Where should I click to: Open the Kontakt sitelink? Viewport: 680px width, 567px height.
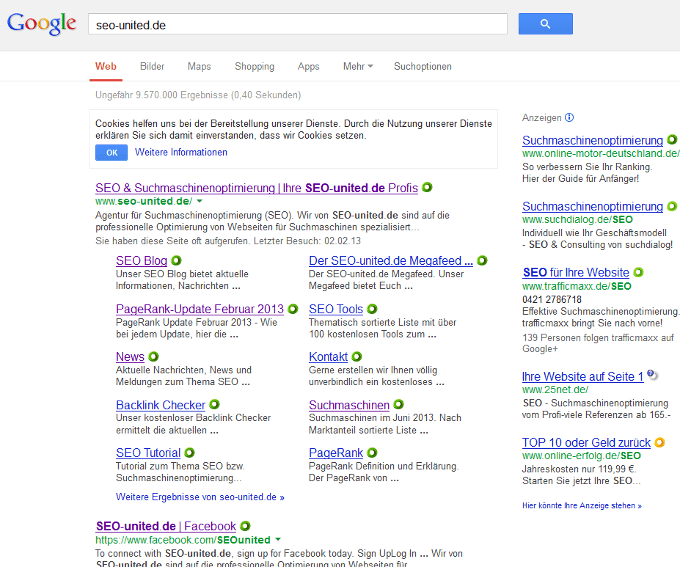[x=328, y=357]
